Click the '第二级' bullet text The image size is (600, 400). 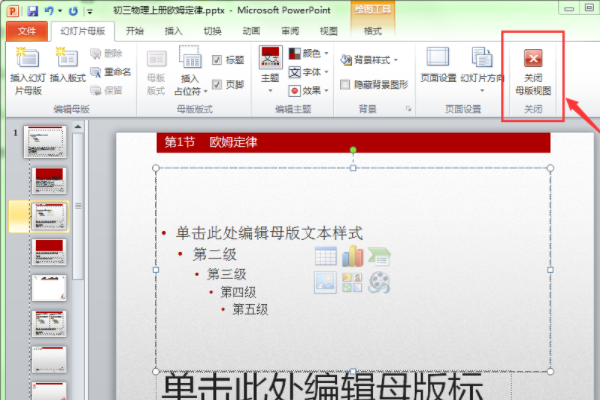[x=215, y=254]
